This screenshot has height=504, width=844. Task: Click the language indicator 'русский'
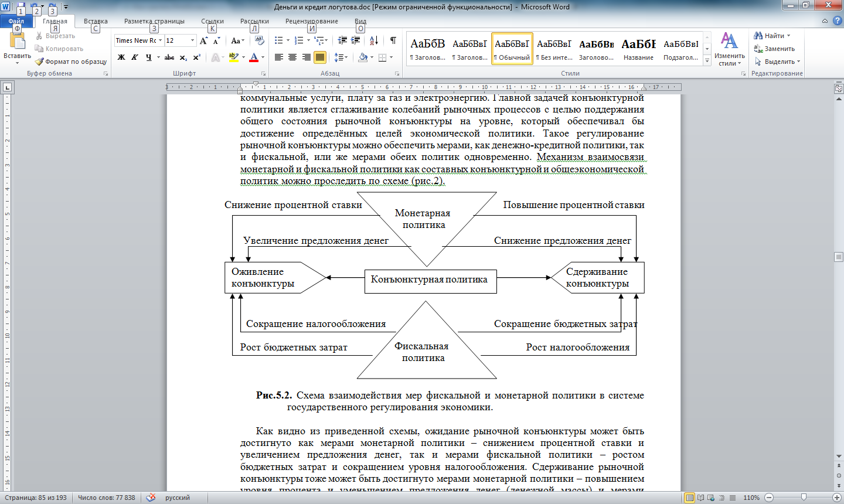pos(178,498)
